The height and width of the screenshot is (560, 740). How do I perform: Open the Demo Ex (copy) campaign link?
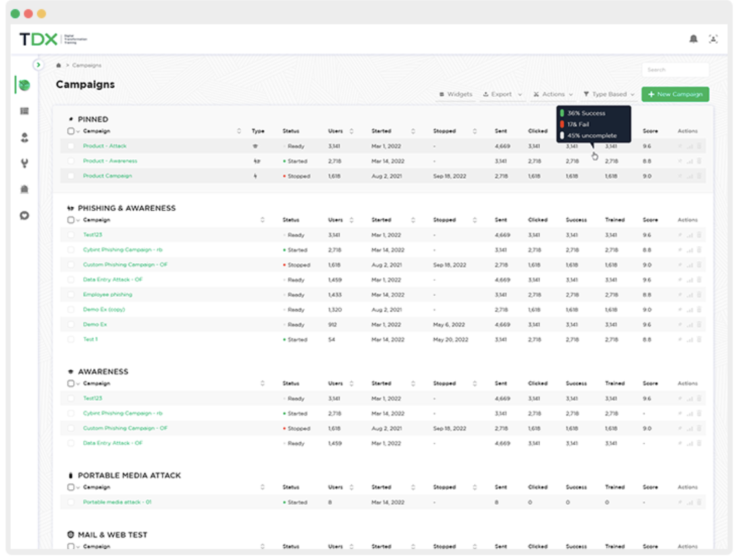tap(104, 310)
